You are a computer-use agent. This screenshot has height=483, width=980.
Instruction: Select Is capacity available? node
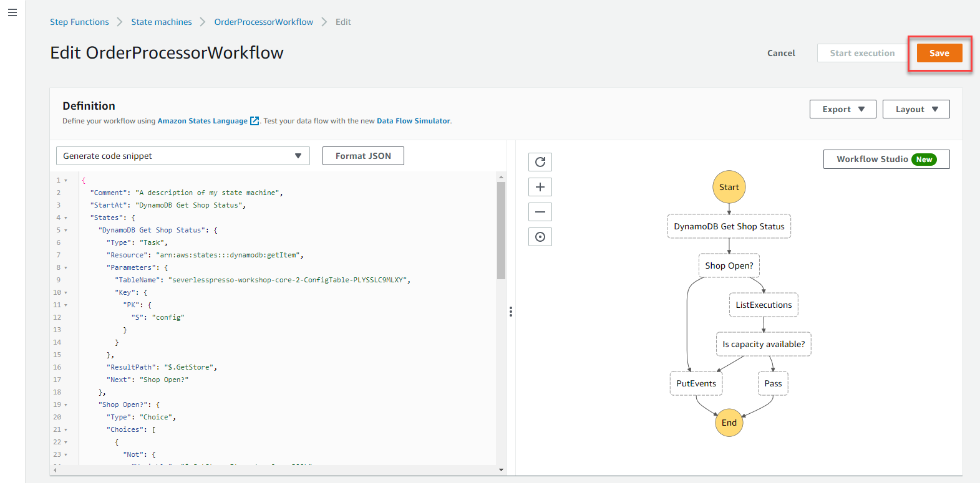tap(764, 344)
